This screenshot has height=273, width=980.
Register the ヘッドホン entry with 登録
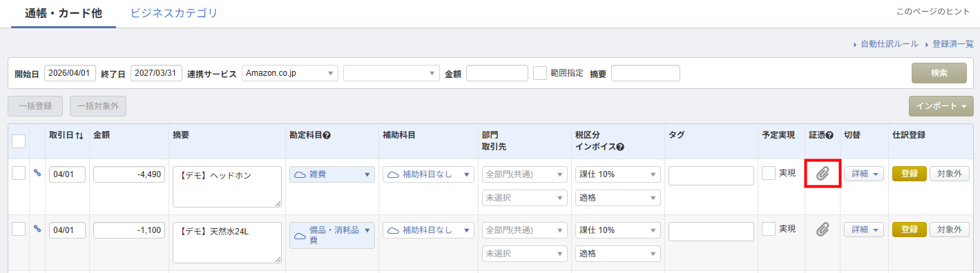(909, 174)
